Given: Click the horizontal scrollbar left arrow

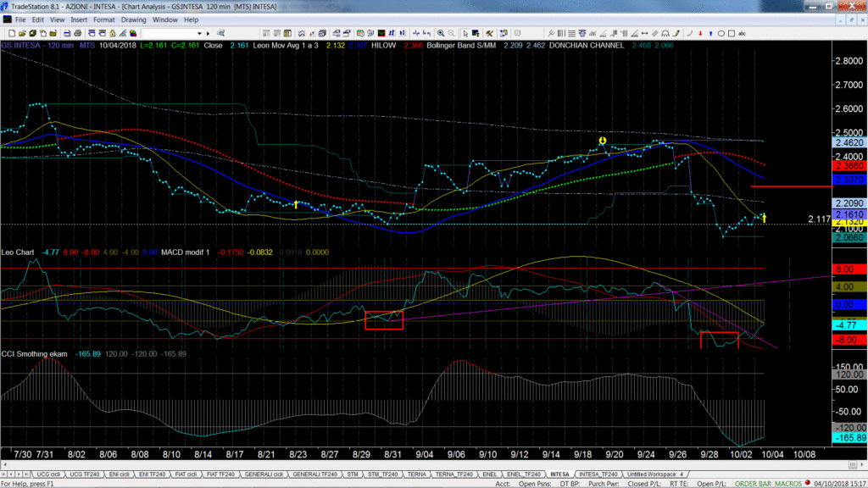Looking at the screenshot, I should click(4, 465).
